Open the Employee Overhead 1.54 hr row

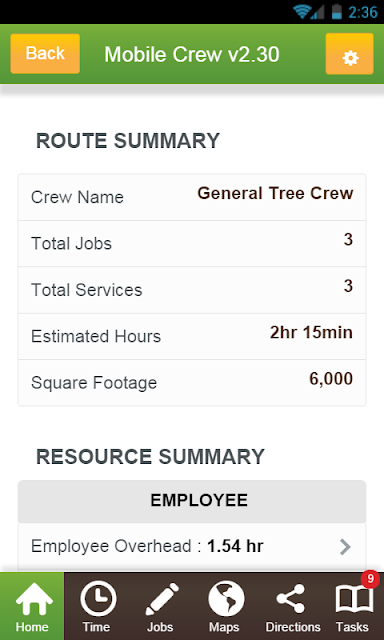click(x=192, y=547)
